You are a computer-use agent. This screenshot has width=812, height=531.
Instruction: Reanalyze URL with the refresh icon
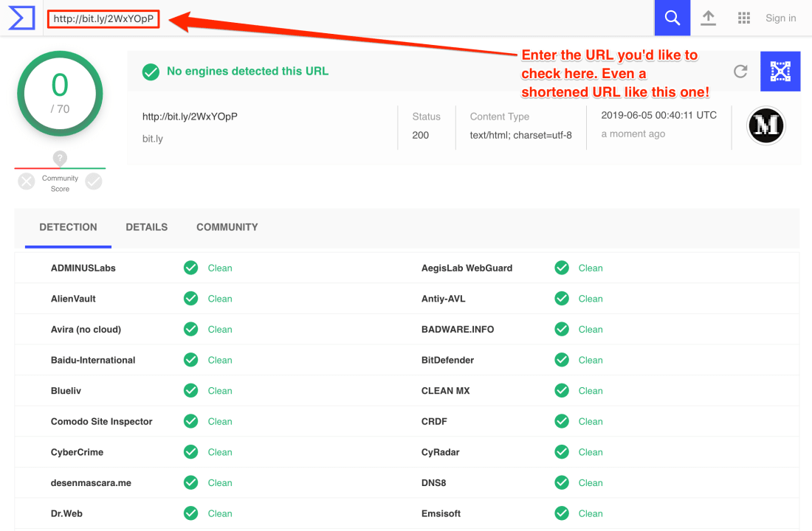740,71
